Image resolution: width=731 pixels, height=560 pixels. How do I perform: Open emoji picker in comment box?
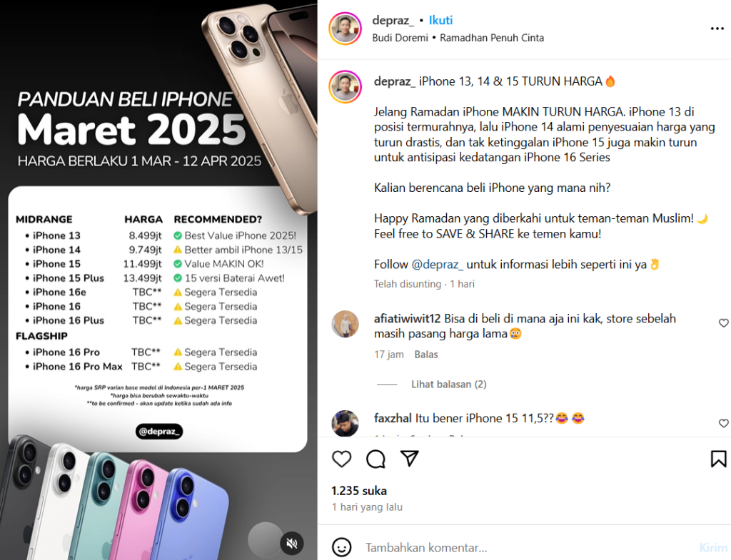click(x=342, y=547)
